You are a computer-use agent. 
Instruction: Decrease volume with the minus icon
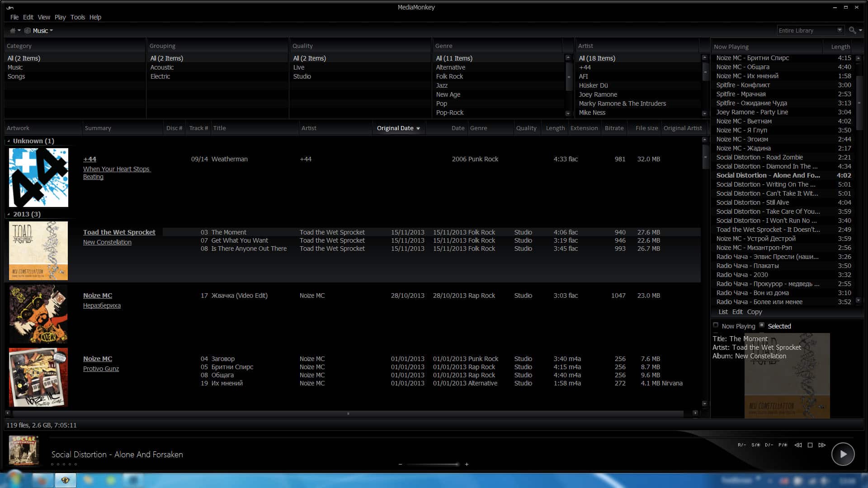click(400, 465)
